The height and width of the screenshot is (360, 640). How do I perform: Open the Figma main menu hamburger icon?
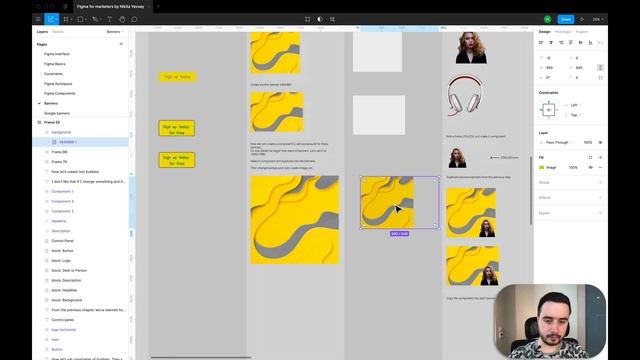[x=38, y=19]
